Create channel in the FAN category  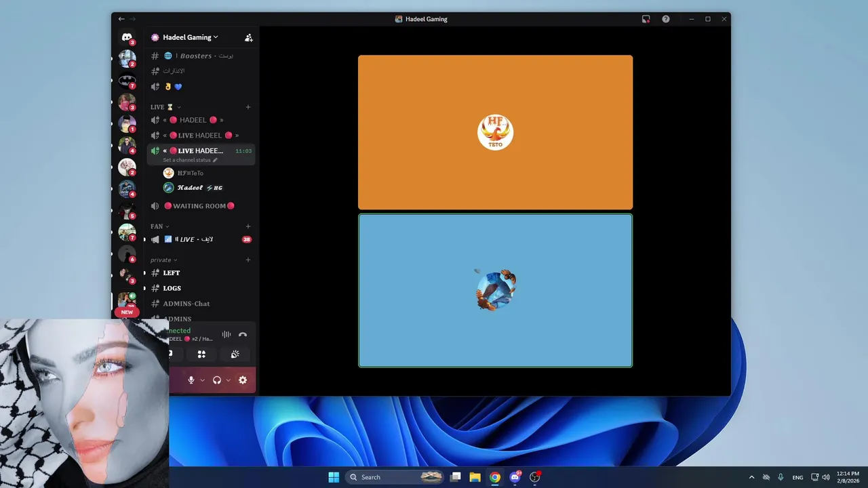tap(248, 226)
